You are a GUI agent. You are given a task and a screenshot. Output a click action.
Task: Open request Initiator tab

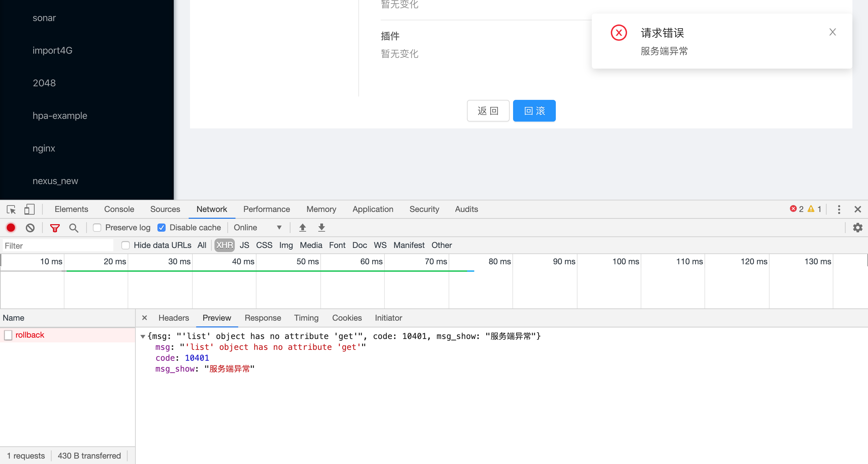tap(389, 318)
